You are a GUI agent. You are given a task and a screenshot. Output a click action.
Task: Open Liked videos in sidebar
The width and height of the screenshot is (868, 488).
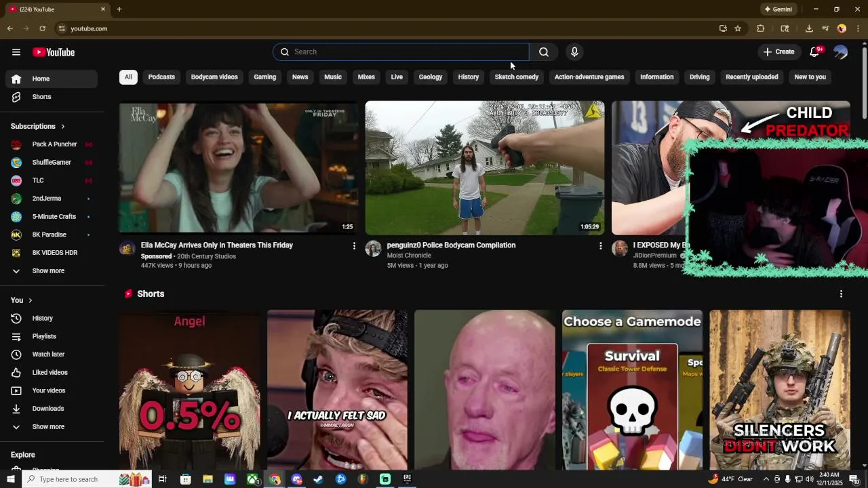click(x=52, y=373)
